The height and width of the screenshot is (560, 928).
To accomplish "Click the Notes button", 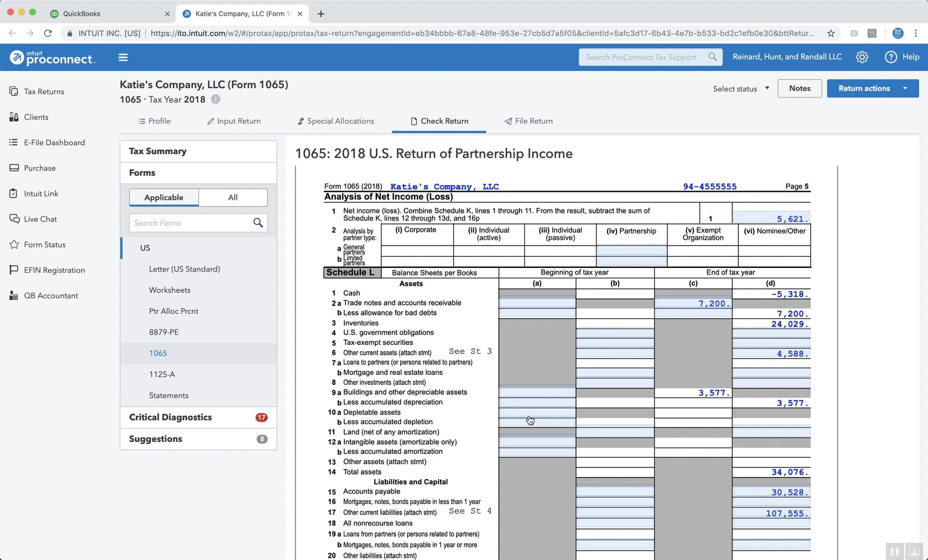I will pyautogui.click(x=799, y=88).
